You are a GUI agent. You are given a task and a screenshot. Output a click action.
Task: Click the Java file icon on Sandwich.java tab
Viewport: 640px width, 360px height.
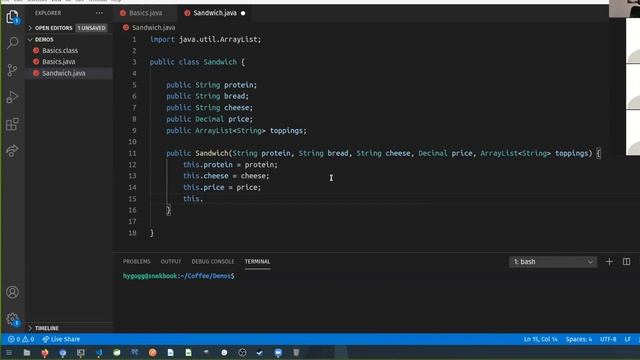(x=187, y=13)
